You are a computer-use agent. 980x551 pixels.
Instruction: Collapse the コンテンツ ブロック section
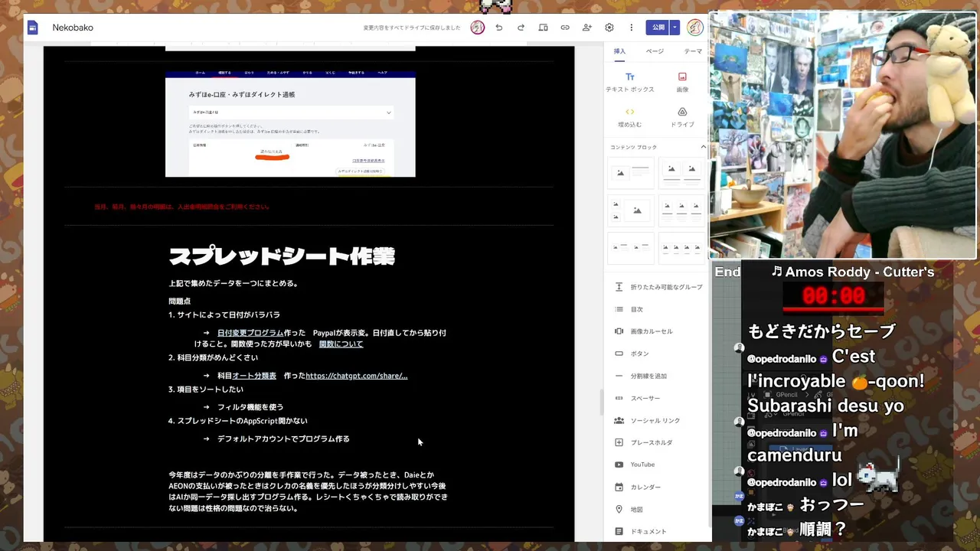point(703,147)
